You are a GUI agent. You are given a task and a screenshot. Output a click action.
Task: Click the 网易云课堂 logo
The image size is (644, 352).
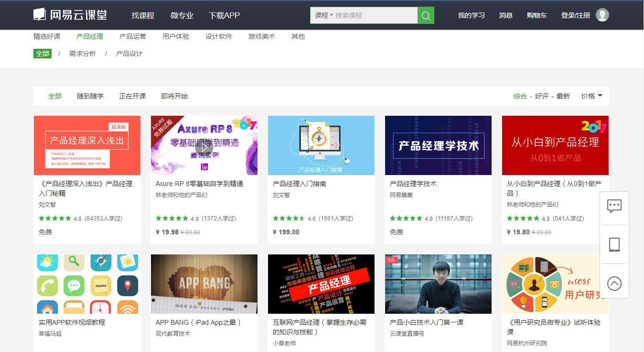pos(70,15)
